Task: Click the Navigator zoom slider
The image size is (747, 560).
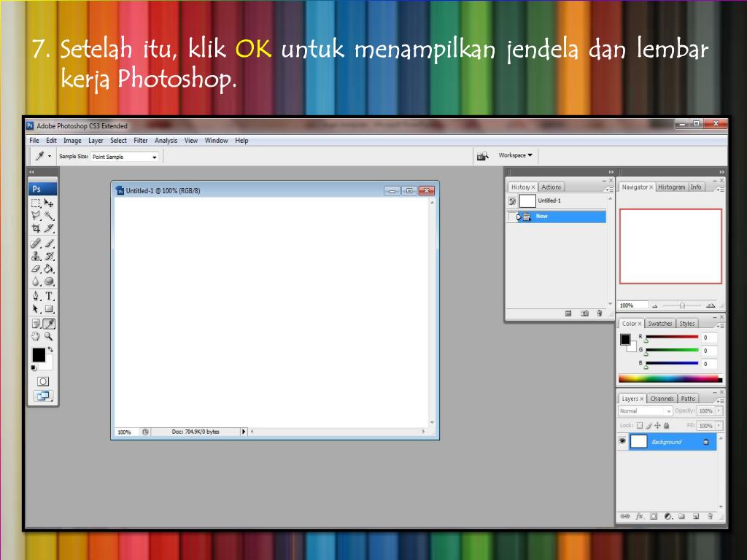Action: click(682, 306)
